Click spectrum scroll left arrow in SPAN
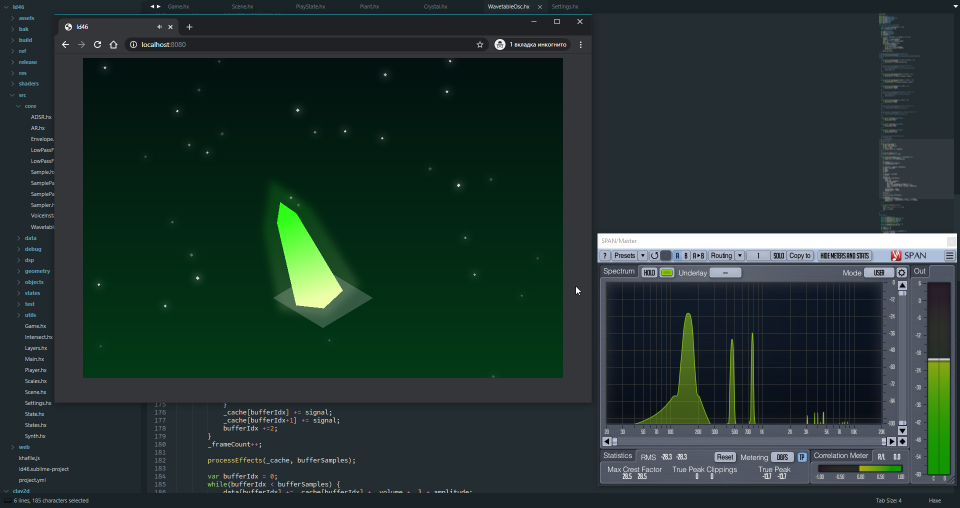Image resolution: width=960 pixels, height=508 pixels. point(607,441)
